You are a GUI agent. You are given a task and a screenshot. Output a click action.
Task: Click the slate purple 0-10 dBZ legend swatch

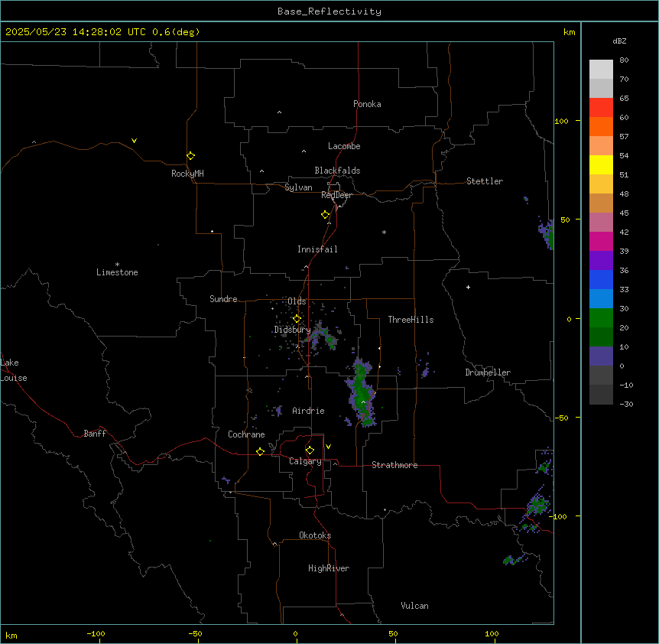point(601,356)
